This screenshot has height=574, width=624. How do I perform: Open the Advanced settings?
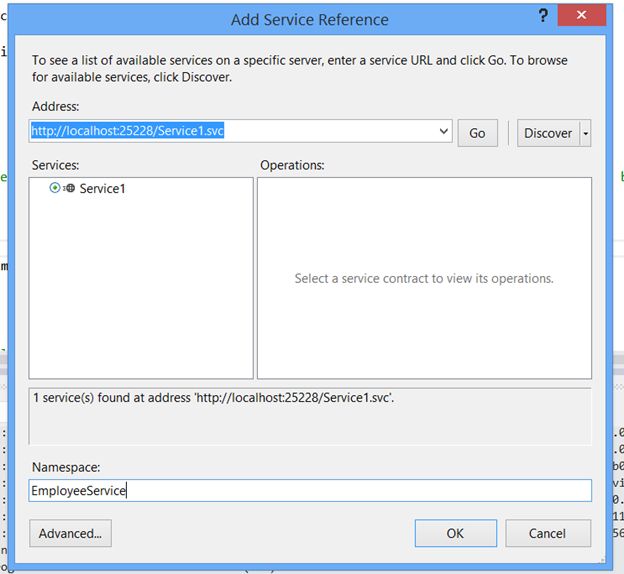(x=70, y=533)
